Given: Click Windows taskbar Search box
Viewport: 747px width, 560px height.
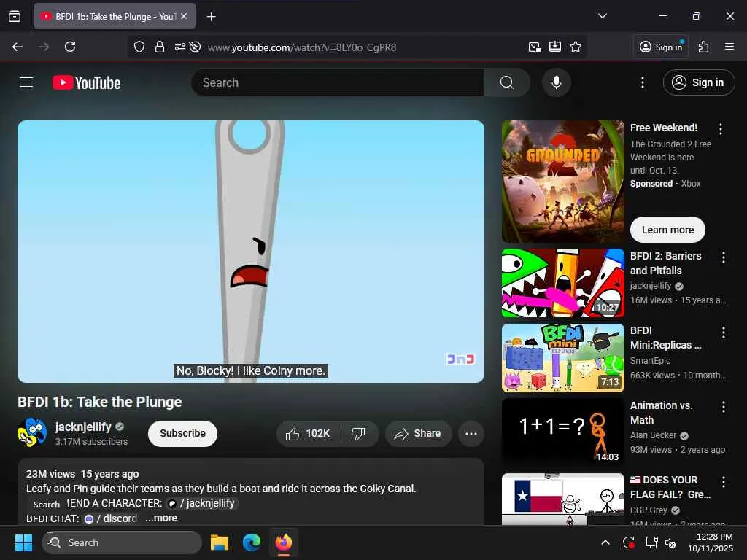Looking at the screenshot, I should point(122,542).
